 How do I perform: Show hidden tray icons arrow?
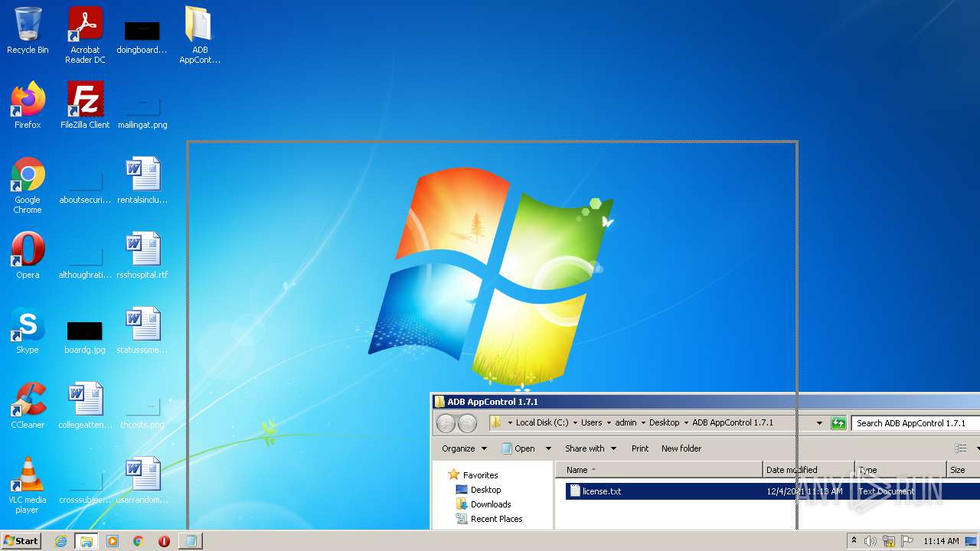coord(854,541)
